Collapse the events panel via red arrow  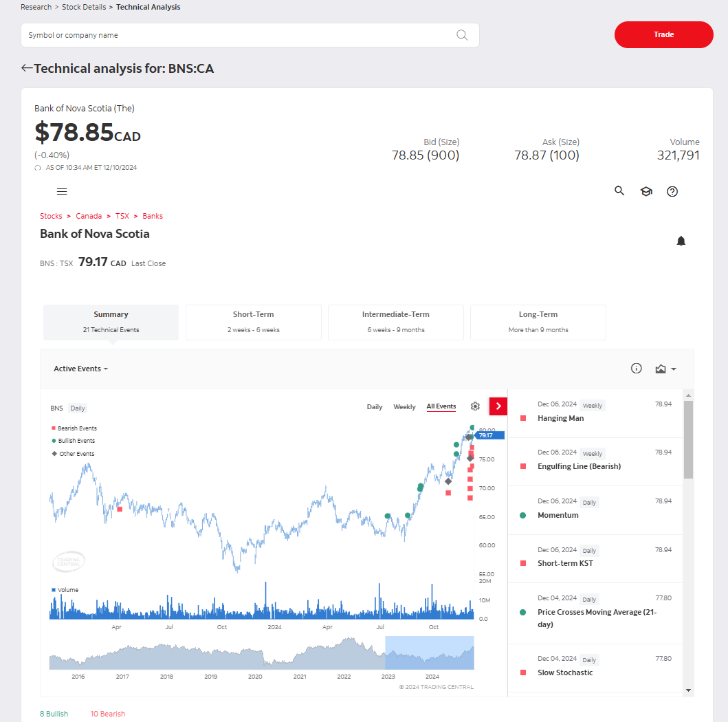[498, 406]
